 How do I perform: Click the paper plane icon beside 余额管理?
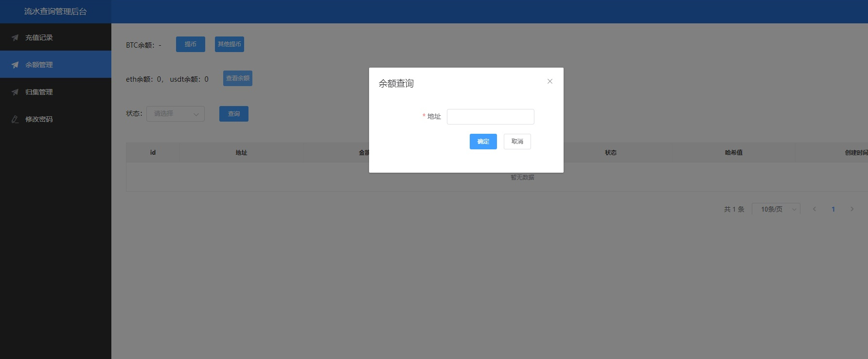tap(15, 65)
